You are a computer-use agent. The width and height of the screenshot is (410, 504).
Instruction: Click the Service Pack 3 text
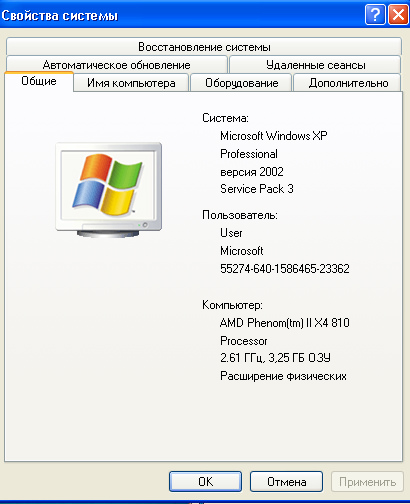click(x=257, y=189)
